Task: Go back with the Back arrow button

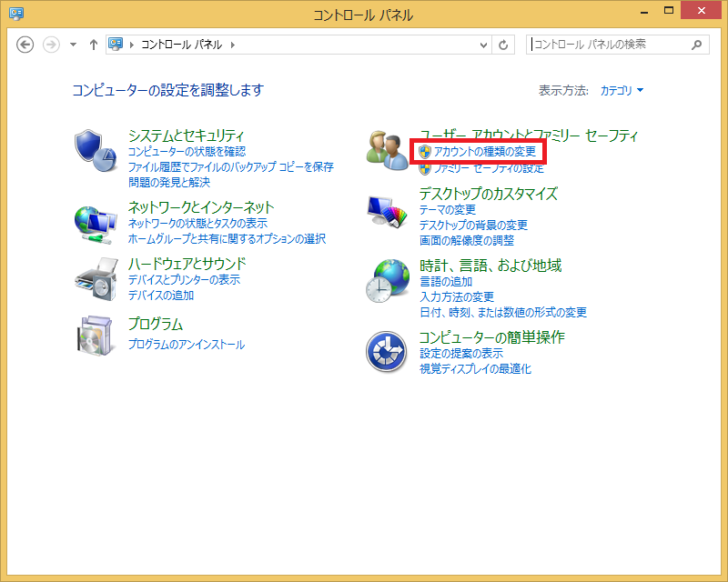Action: pyautogui.click(x=25, y=45)
